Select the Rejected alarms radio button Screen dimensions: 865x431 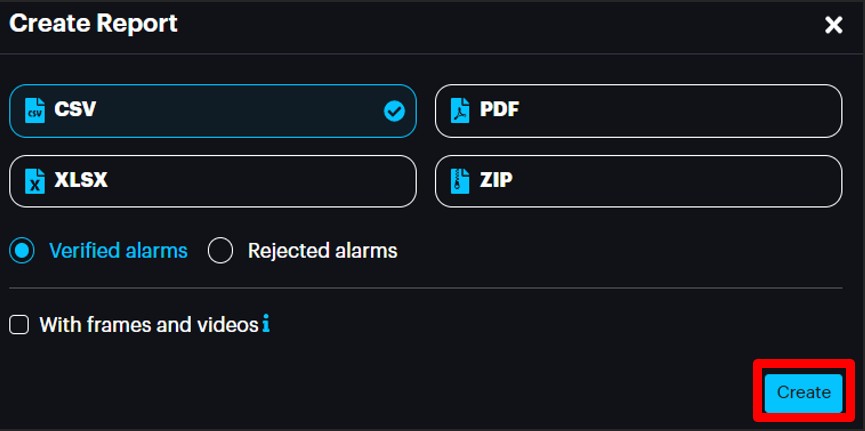pyautogui.click(x=220, y=251)
